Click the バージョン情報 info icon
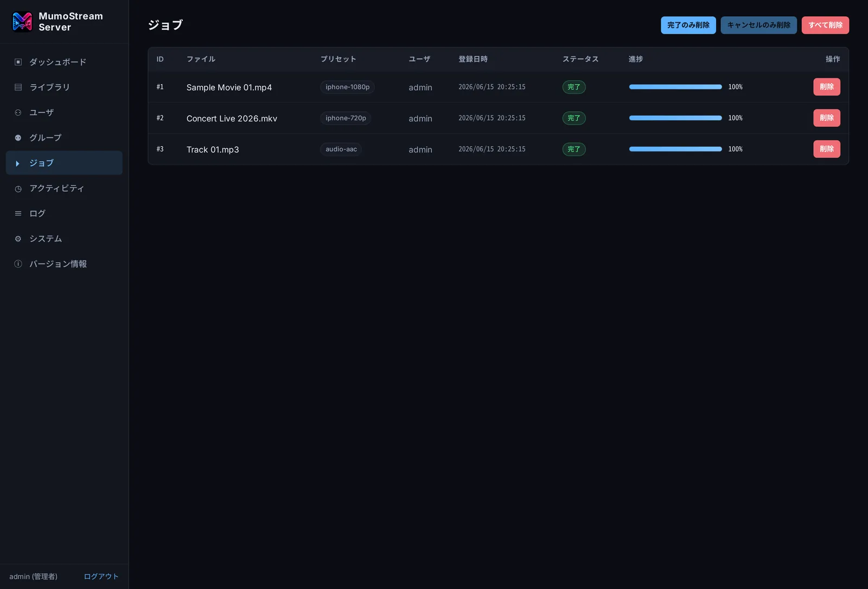Screen dimensions: 868x589 (18, 264)
